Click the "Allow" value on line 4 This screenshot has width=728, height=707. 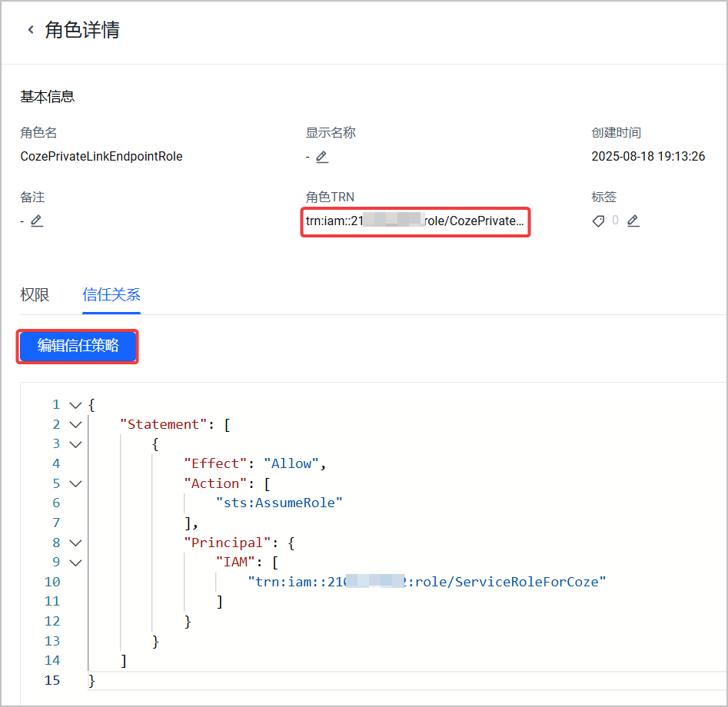pos(291,463)
